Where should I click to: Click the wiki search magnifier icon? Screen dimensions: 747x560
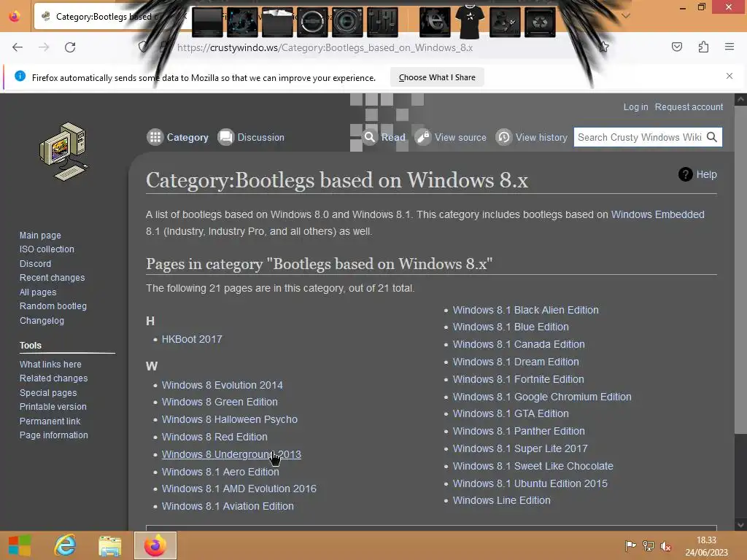click(x=712, y=137)
